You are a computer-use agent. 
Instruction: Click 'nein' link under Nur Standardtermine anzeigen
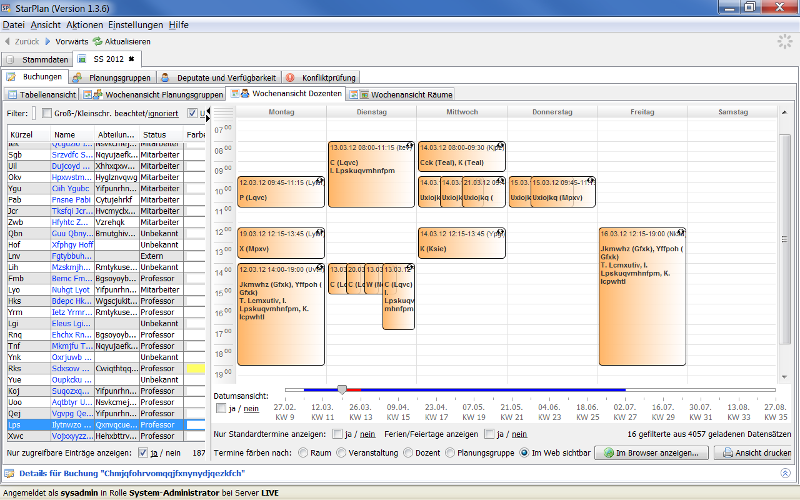click(367, 434)
